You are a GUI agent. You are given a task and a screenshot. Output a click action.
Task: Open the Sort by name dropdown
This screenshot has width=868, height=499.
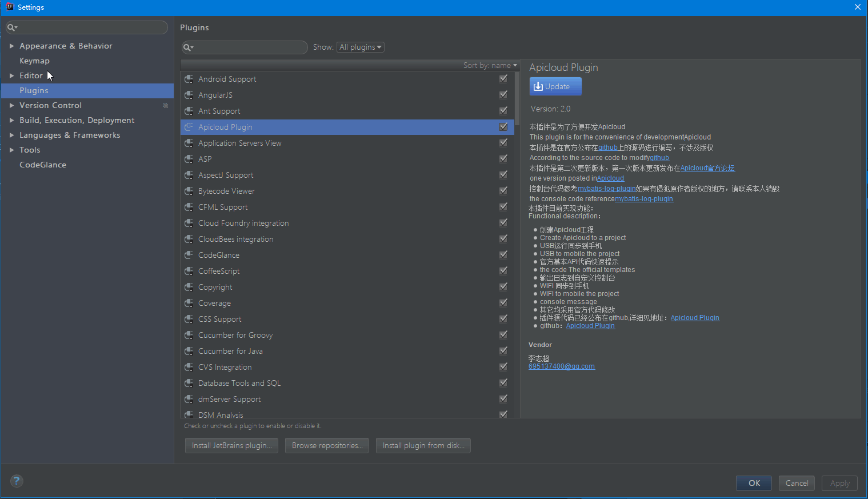[x=490, y=65]
